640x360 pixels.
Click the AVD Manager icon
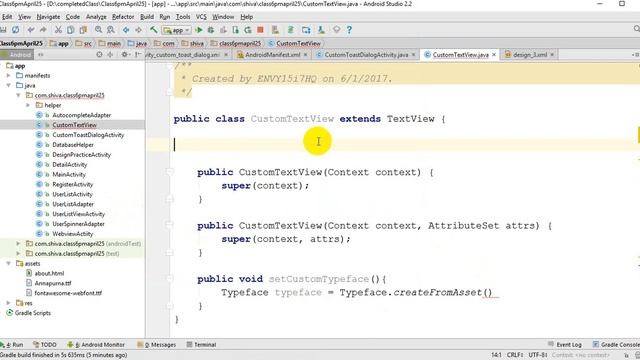tap(276, 30)
